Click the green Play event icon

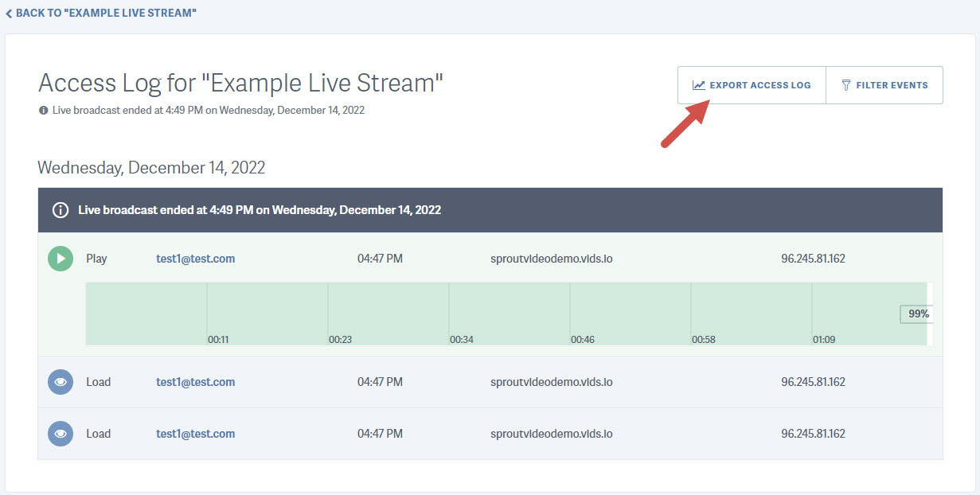60,259
